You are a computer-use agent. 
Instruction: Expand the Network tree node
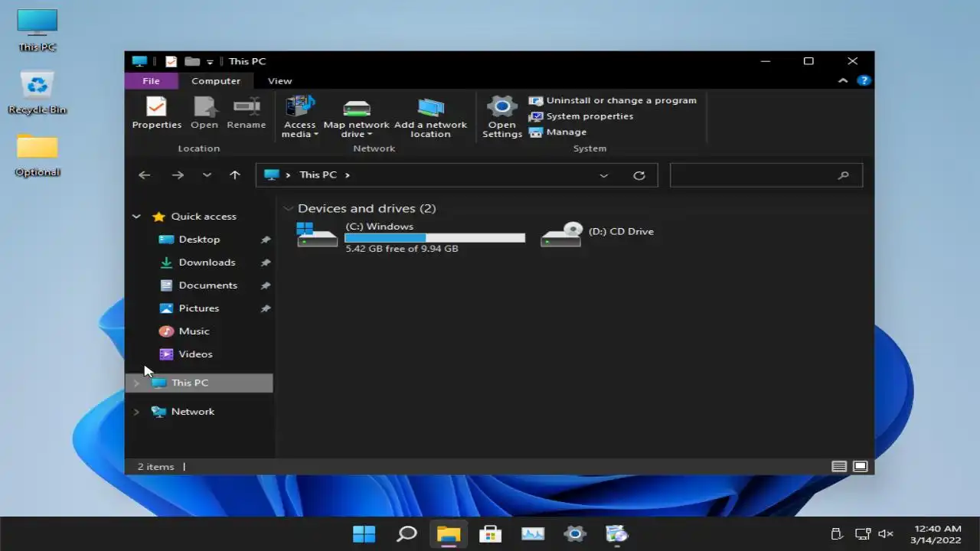click(136, 412)
